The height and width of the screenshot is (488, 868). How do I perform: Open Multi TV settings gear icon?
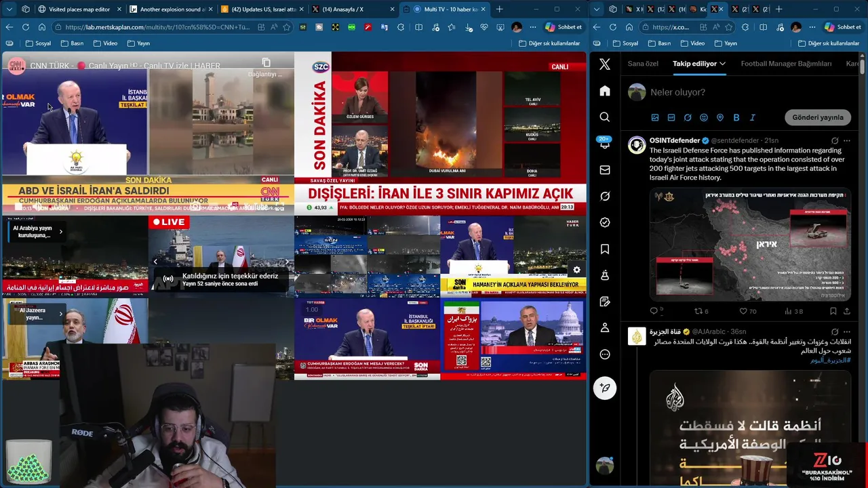point(576,270)
